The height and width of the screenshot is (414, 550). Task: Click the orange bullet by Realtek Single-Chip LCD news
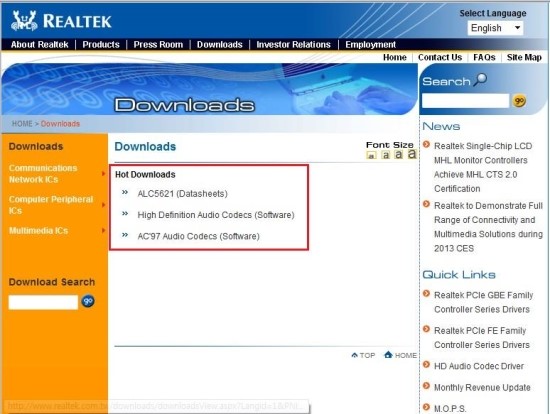click(426, 144)
